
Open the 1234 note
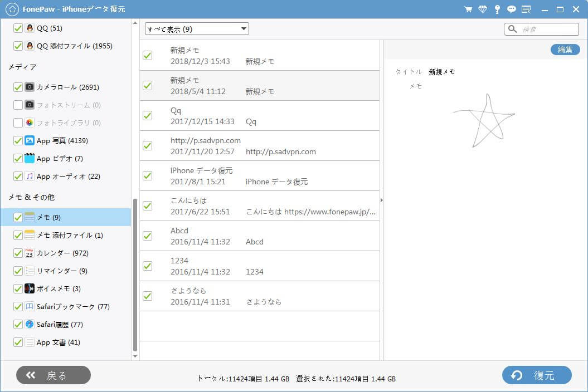260,266
